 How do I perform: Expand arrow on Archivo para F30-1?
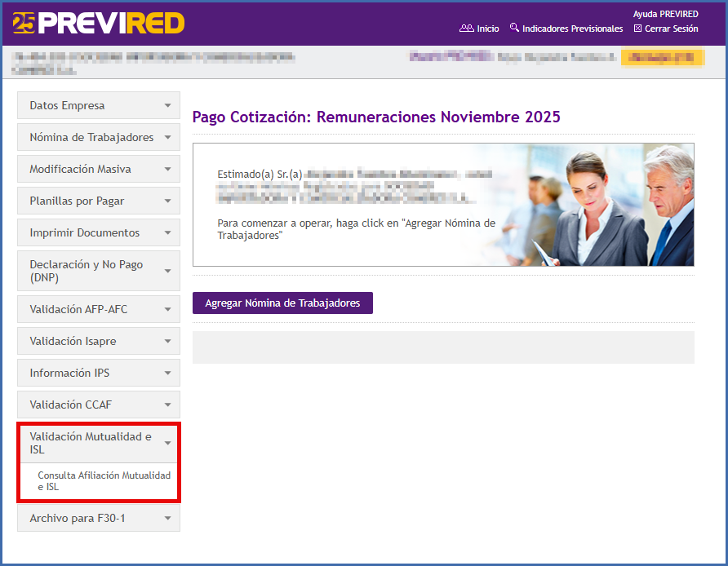click(x=167, y=518)
